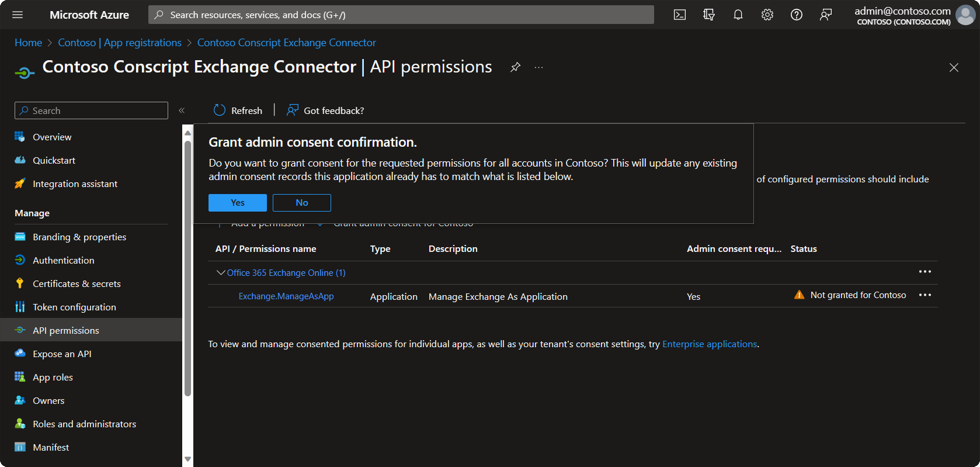
Task: Click sidebar scrollbar down arrow
Action: point(187,459)
